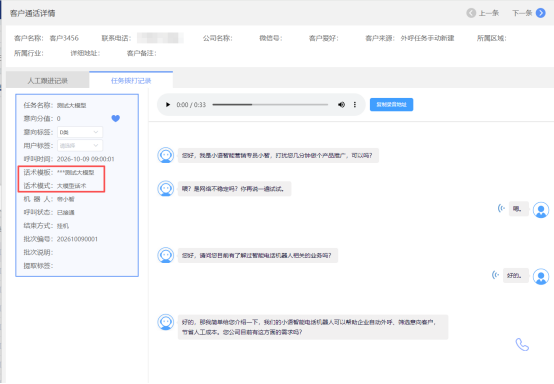Open the 意向标签 dropdown showing D类

80,132
